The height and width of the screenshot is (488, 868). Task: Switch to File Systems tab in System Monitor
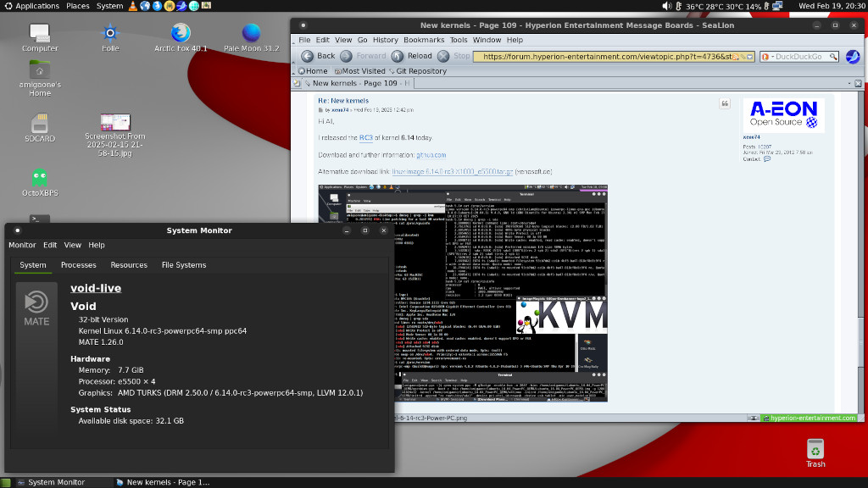[x=184, y=265]
